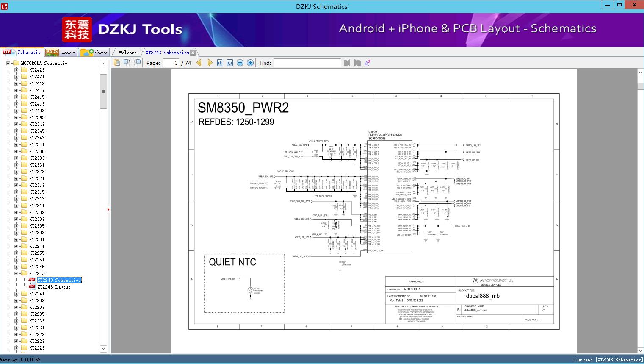This screenshot has width=644, height=364.
Task: Click the tree panel scroll down arrow
Action: tap(103, 349)
